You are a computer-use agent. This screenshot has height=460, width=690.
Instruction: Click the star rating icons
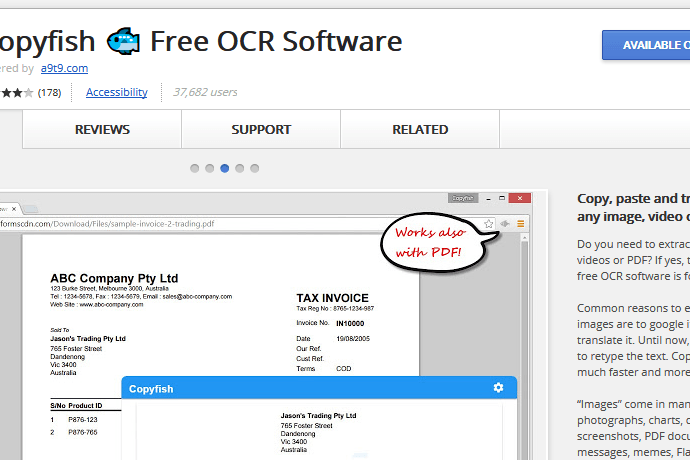click(x=16, y=93)
